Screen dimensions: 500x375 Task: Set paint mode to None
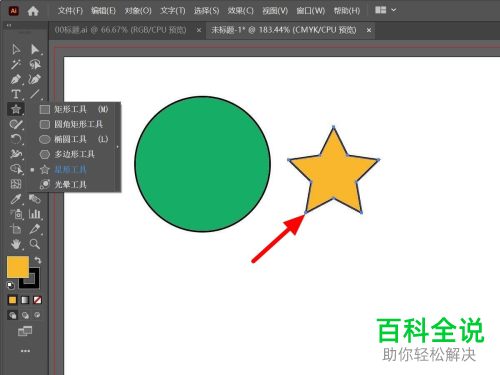click(37, 300)
